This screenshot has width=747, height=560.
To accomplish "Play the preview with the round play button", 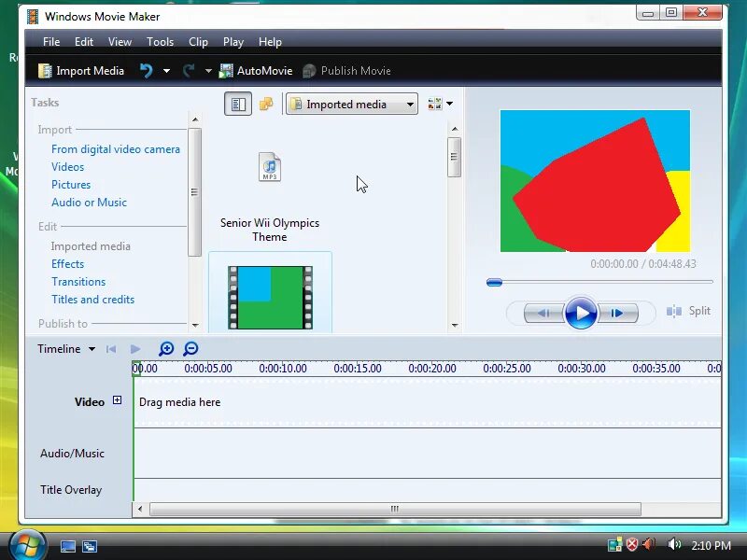I will click(580, 313).
